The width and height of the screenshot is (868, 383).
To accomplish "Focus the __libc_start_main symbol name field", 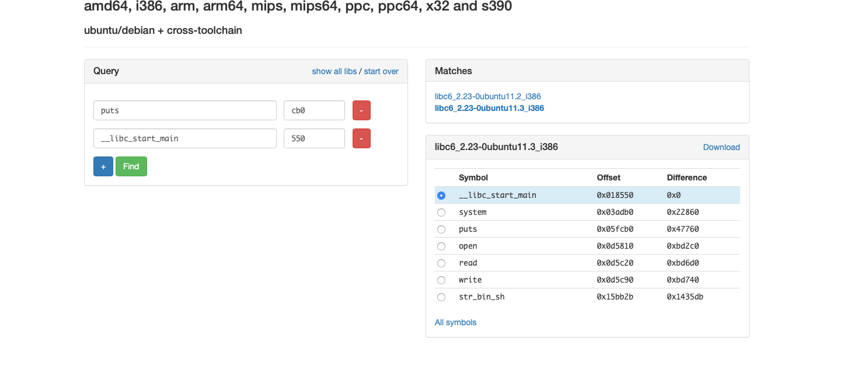I will click(x=185, y=138).
